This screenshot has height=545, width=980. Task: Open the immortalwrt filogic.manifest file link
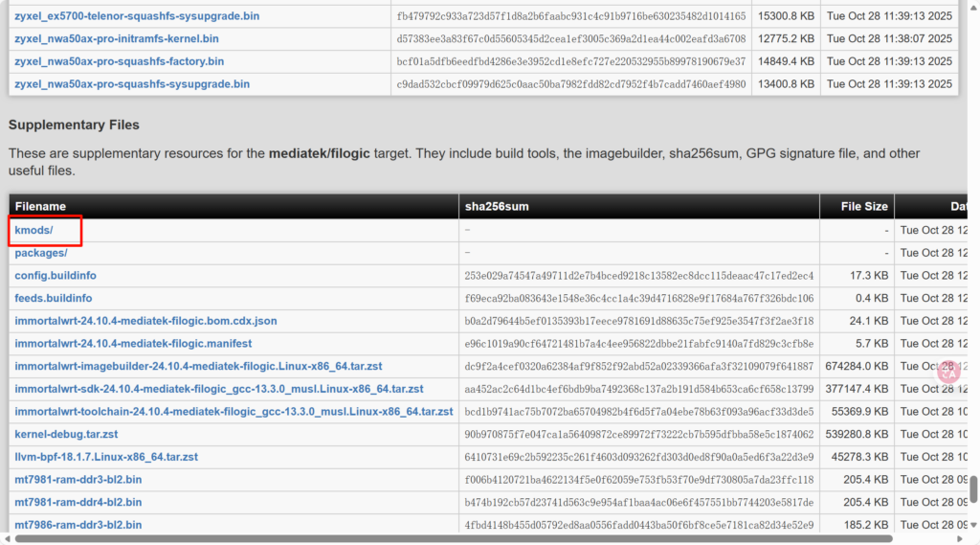[x=133, y=344]
